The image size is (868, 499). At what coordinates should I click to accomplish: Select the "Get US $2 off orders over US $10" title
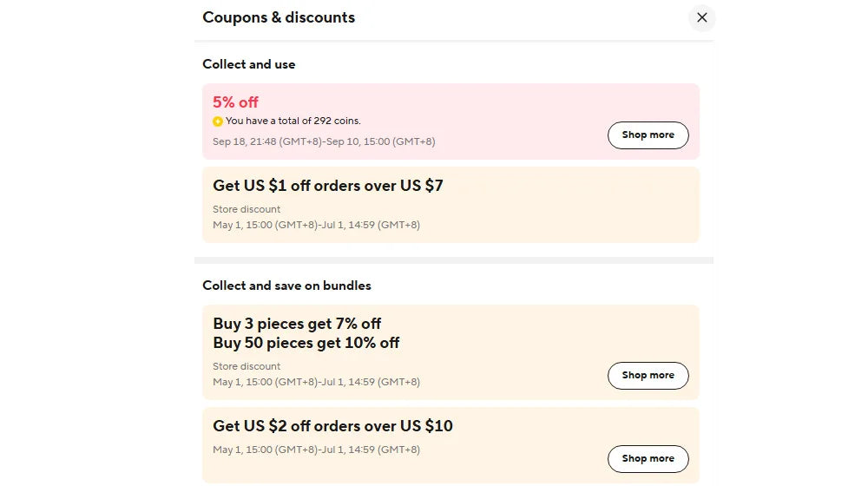coord(332,426)
